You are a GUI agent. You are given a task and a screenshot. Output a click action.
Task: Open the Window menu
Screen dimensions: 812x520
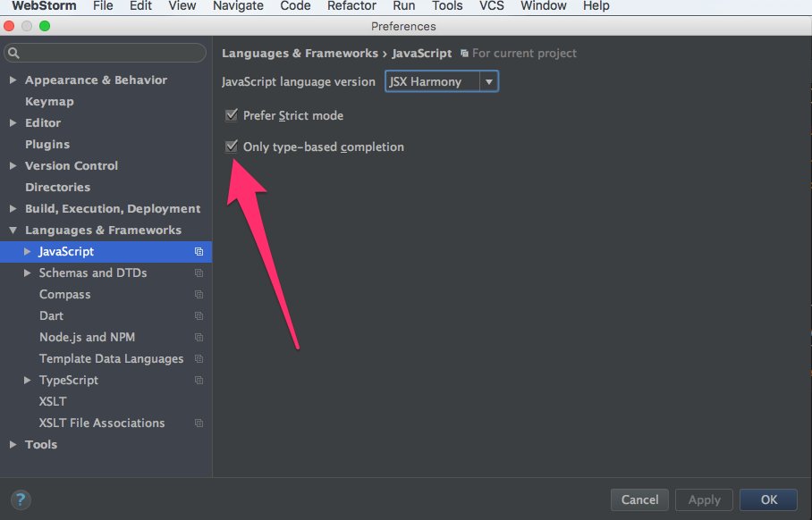pos(543,6)
